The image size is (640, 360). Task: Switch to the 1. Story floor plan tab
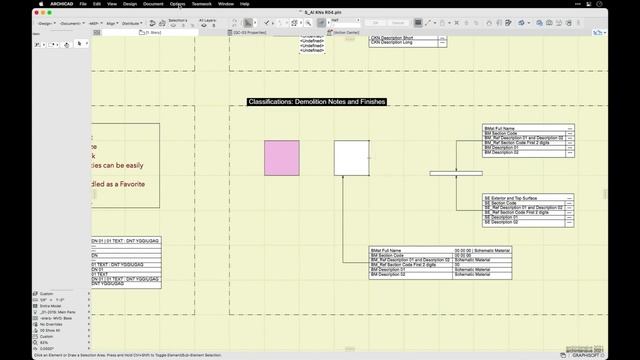click(x=150, y=32)
